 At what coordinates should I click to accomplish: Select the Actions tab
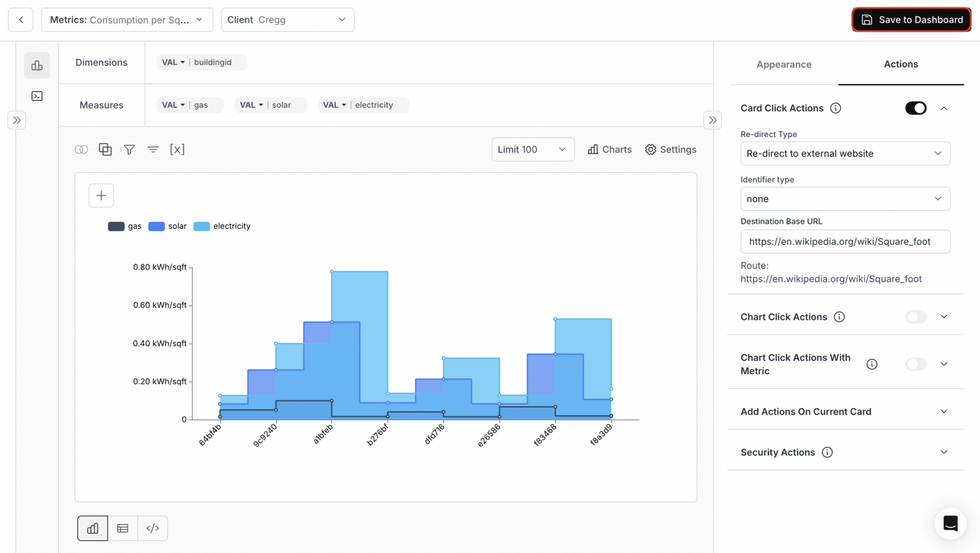tap(901, 64)
